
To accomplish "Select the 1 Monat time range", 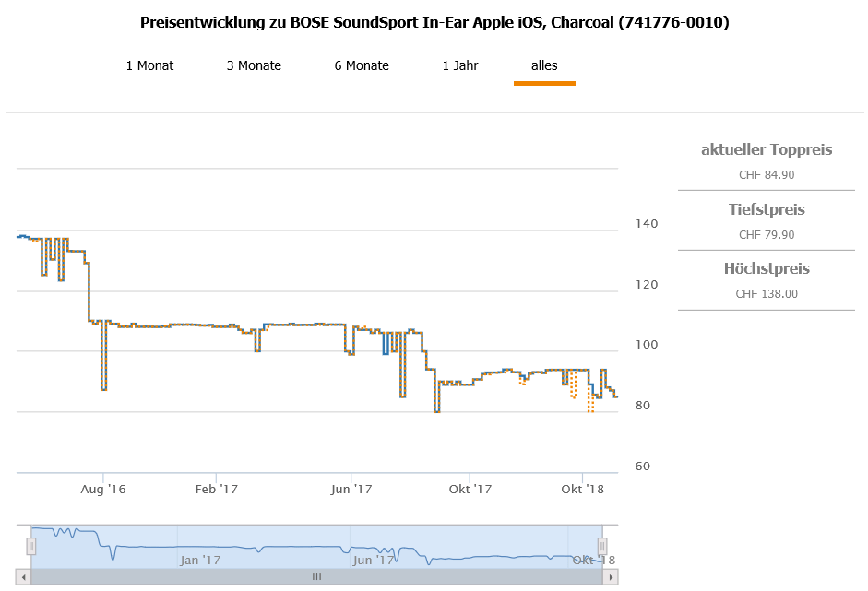I will click(149, 65).
